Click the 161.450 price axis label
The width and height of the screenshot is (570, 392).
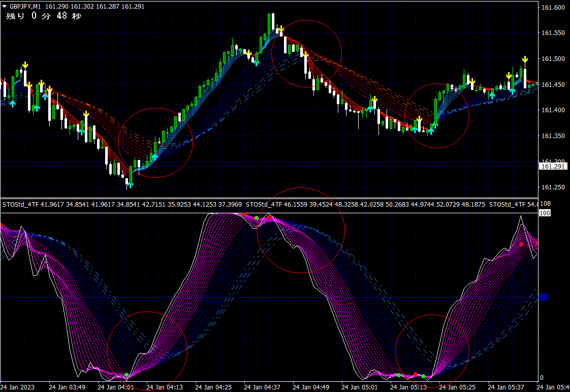(553, 84)
